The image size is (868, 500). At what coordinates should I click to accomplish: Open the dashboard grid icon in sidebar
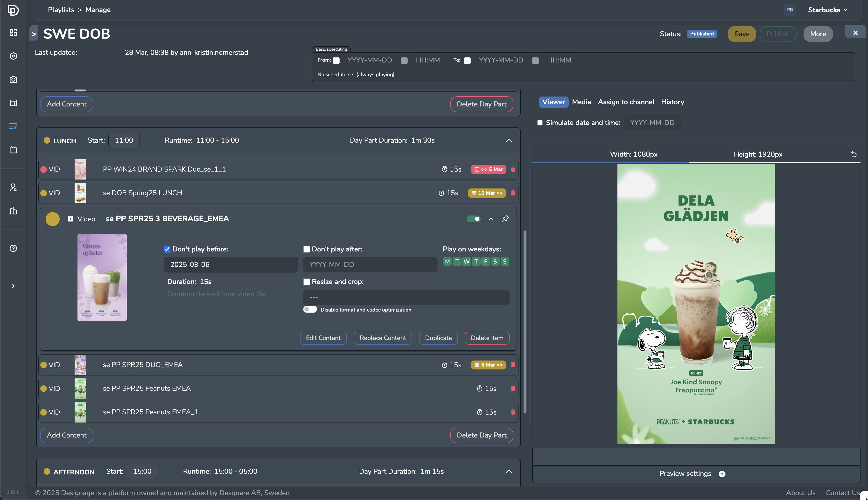coord(13,33)
